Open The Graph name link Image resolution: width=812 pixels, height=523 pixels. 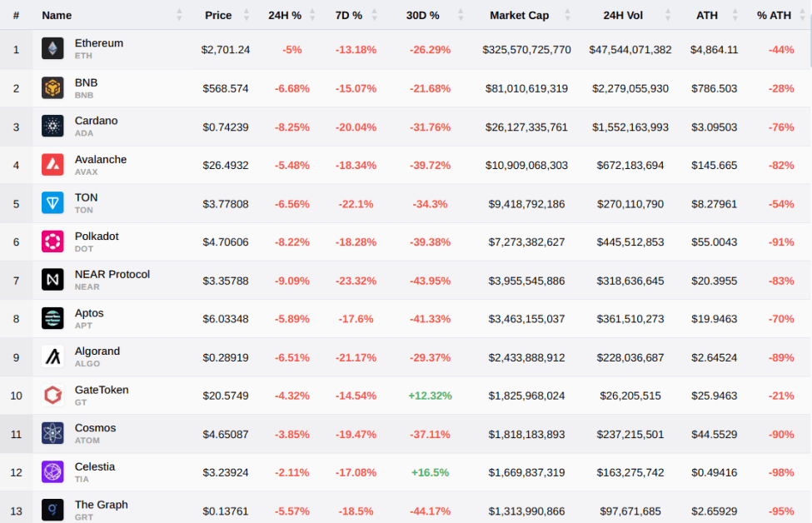(101, 505)
